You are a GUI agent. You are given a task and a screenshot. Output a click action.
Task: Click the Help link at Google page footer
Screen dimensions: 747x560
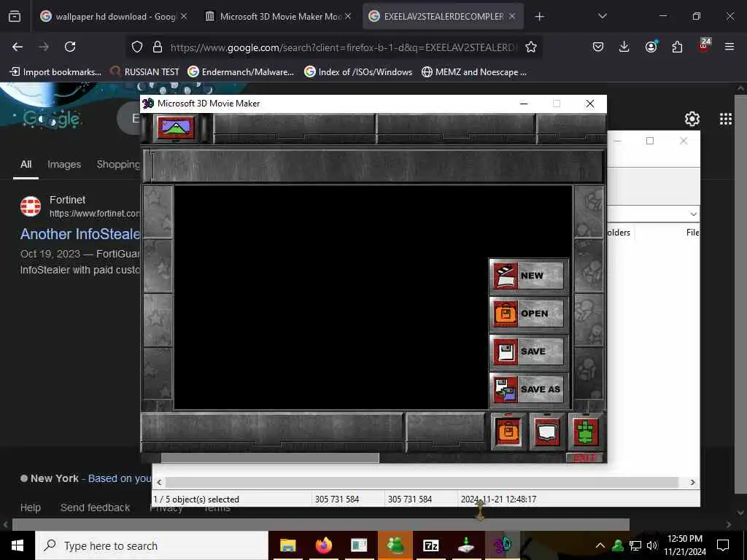click(31, 507)
